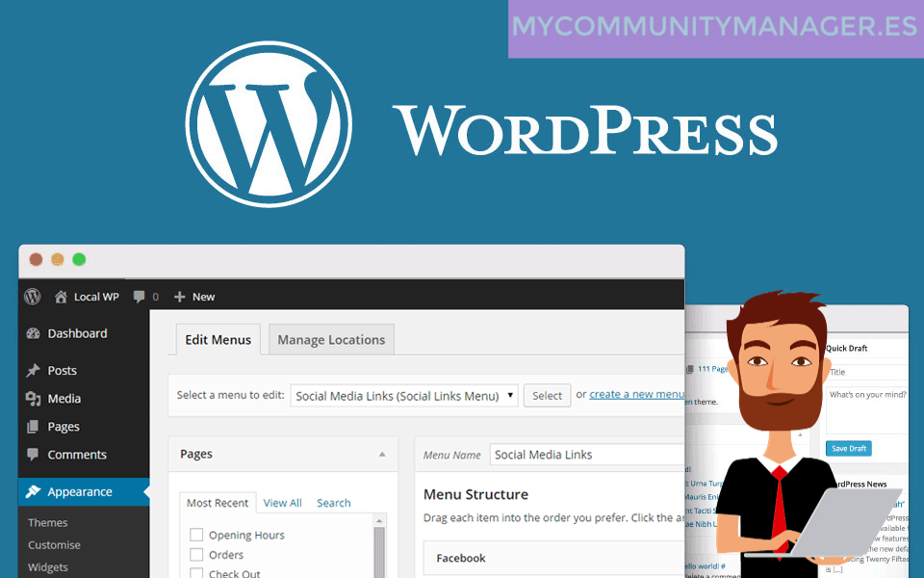Click the green maximize window dot

pos(79,259)
